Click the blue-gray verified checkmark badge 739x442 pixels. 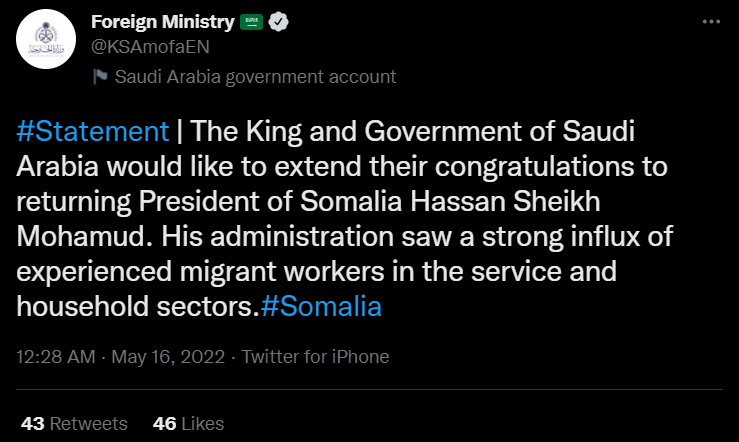(x=278, y=22)
